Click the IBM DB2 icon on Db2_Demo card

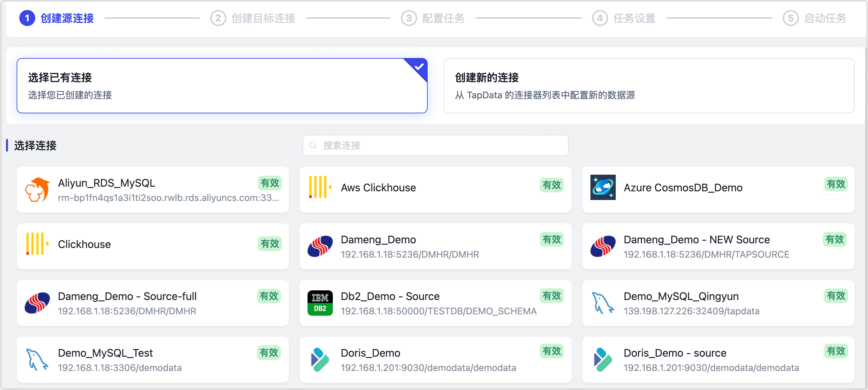point(320,303)
